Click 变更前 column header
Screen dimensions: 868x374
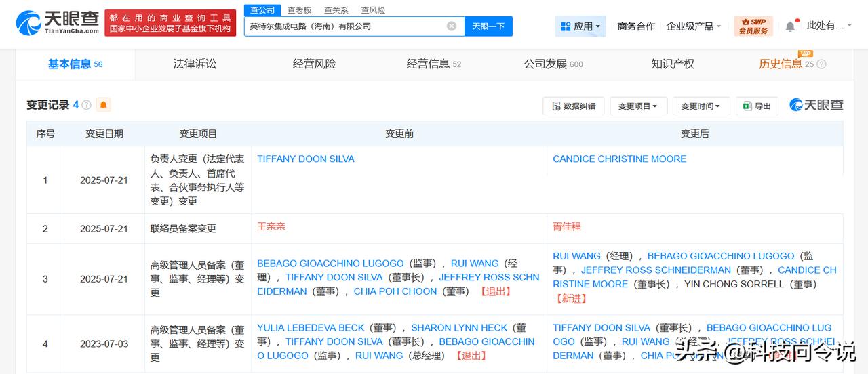pos(399,133)
